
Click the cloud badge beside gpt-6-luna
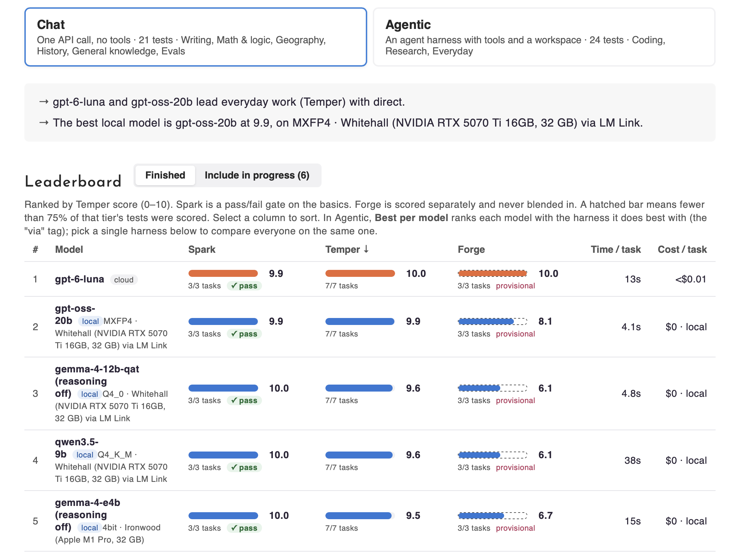tap(124, 280)
